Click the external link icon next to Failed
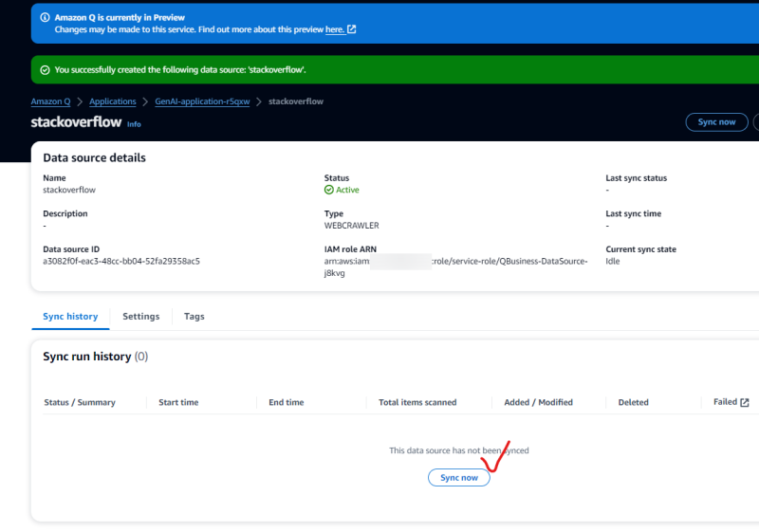This screenshot has width=759, height=532. (x=745, y=402)
